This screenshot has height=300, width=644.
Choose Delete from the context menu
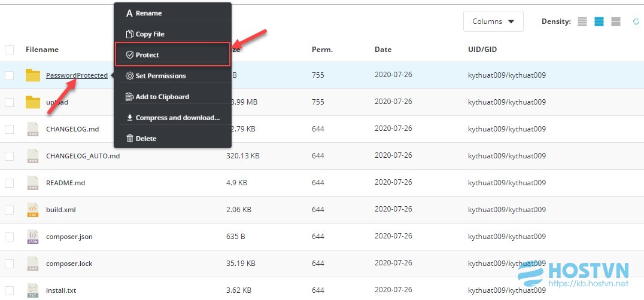tap(172, 139)
